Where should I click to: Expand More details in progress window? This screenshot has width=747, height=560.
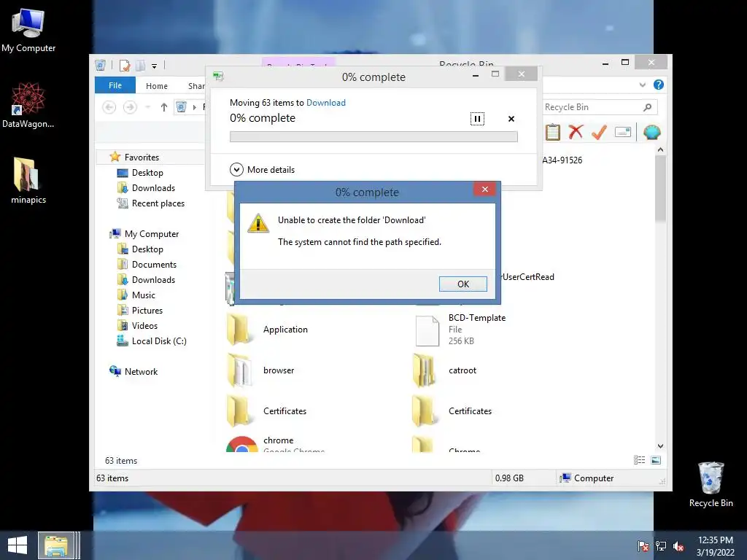coord(262,169)
